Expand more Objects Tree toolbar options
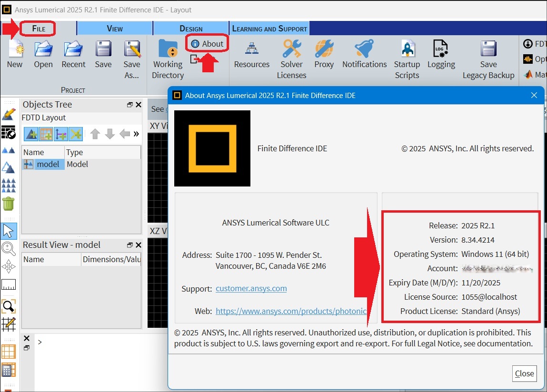The width and height of the screenshot is (547, 392). coord(136,134)
